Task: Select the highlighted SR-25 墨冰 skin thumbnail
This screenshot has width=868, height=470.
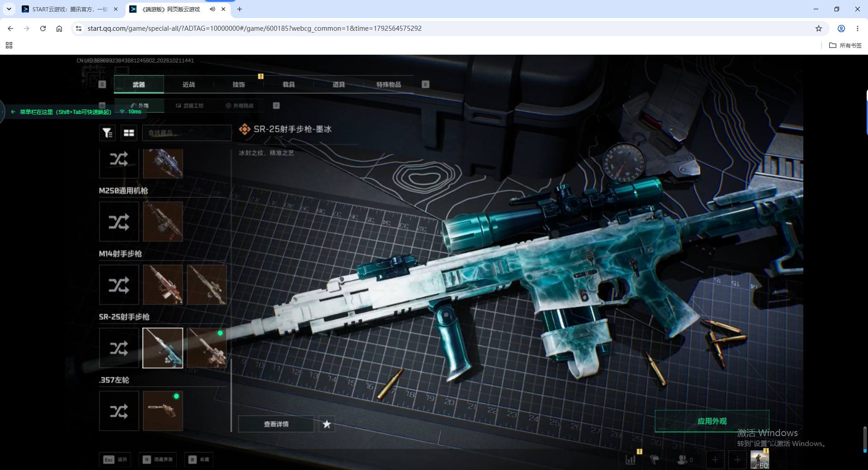Action: click(x=163, y=348)
